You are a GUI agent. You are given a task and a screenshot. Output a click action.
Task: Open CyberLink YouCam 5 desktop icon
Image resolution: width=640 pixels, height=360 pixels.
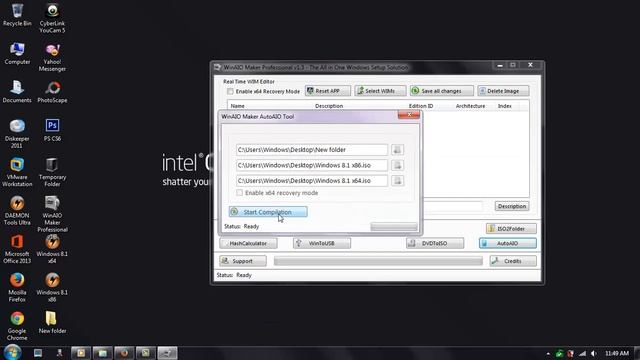[x=52, y=18]
